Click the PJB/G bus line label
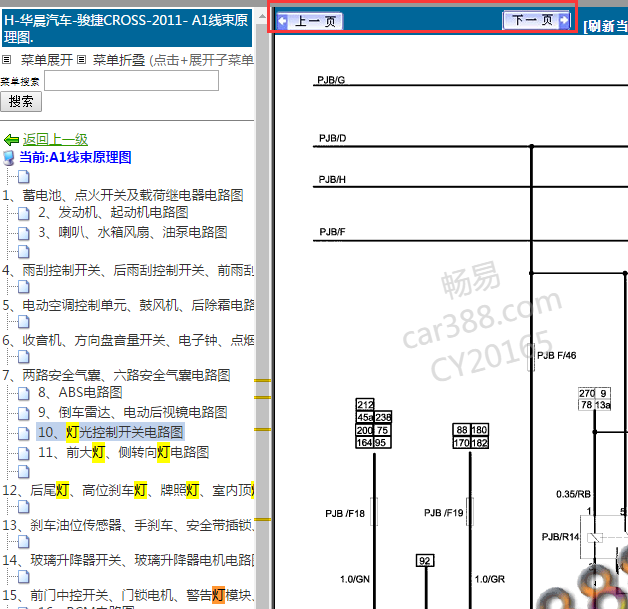The image size is (628, 609). click(x=331, y=80)
